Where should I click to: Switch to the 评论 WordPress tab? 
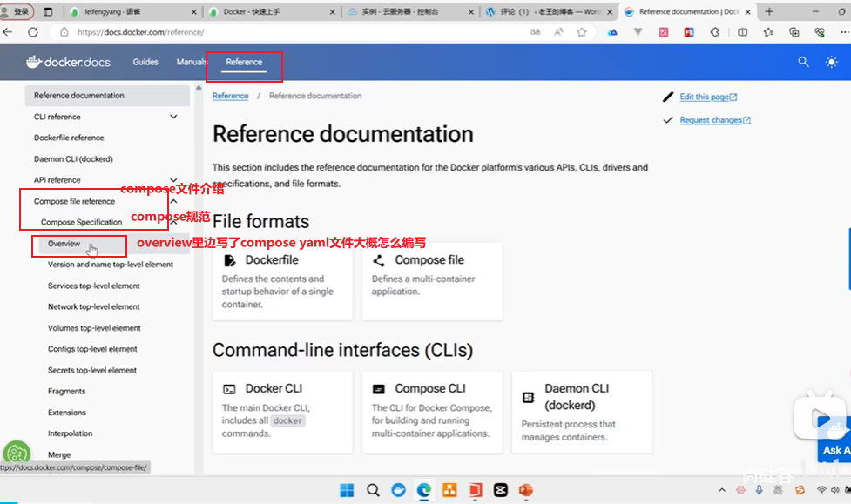coord(550,11)
